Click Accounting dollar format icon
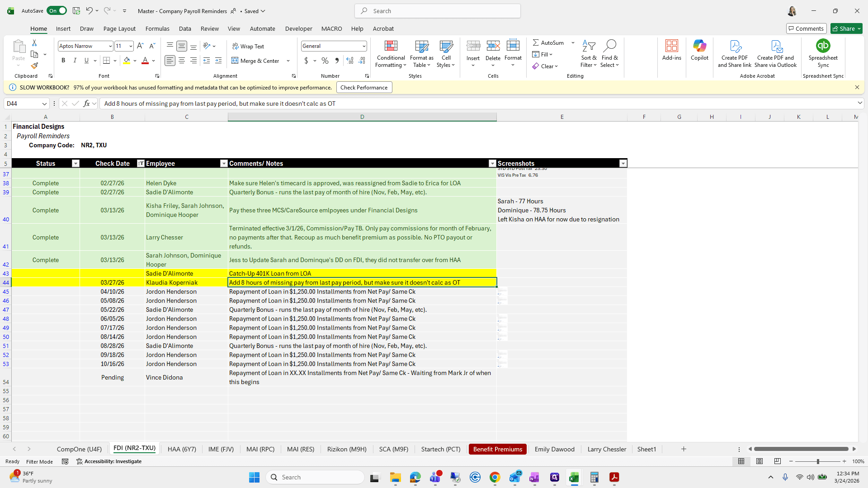This screenshot has height=488, width=868. (306, 61)
